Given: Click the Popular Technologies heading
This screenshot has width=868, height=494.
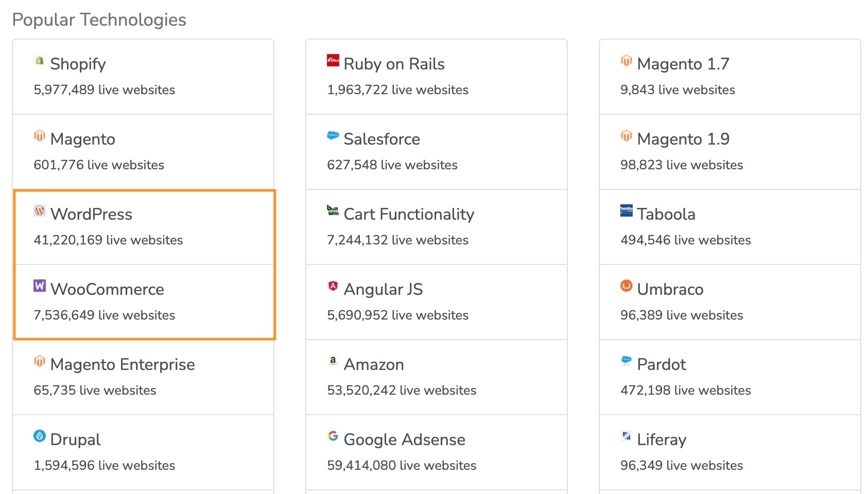Looking at the screenshot, I should click(99, 20).
